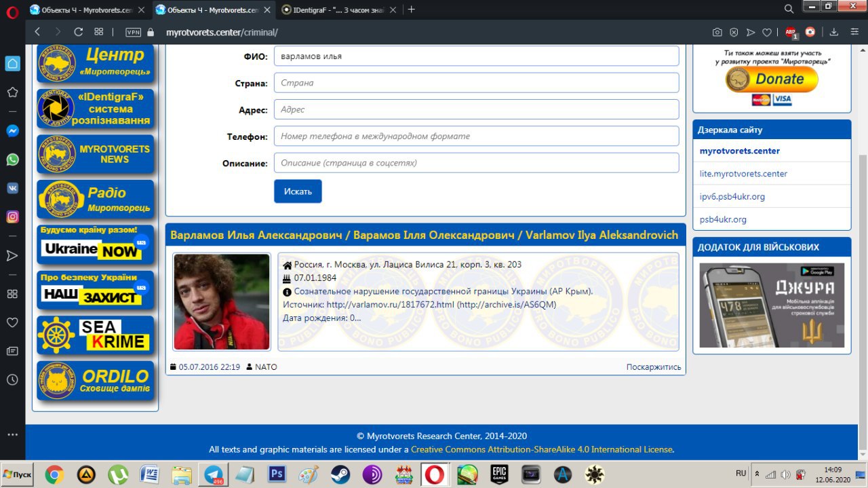The image size is (868, 488).
Task: Go back to previous page
Action: (x=37, y=32)
